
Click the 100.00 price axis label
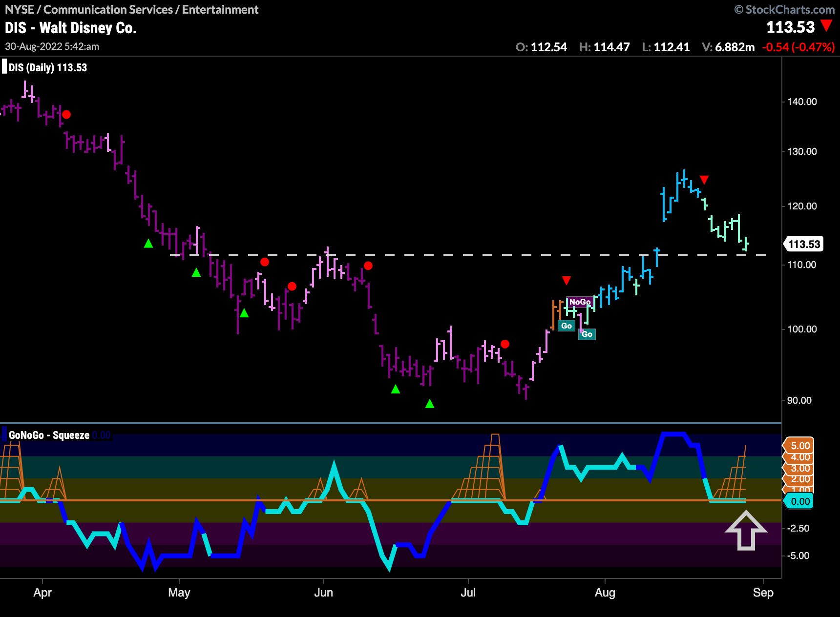[x=802, y=329]
